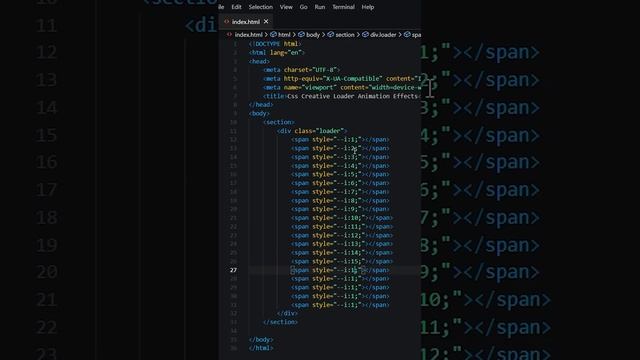Click the closing /div tag line

pyautogui.click(x=287, y=313)
